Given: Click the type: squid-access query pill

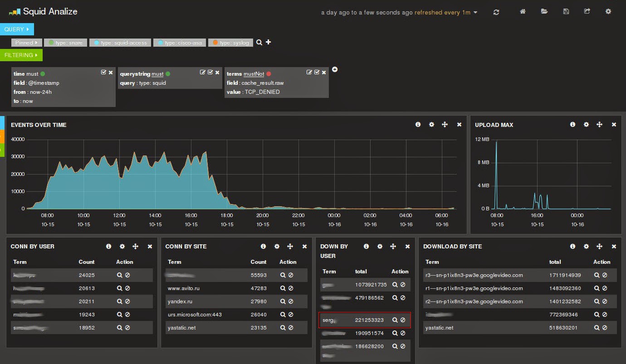Looking at the screenshot, I should 121,43.
